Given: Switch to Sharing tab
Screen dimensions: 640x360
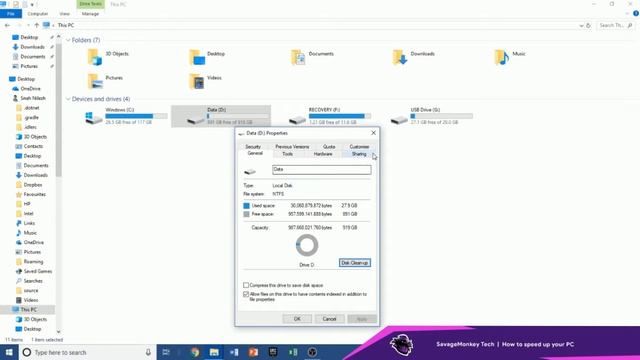Looking at the screenshot, I should pyautogui.click(x=359, y=154).
